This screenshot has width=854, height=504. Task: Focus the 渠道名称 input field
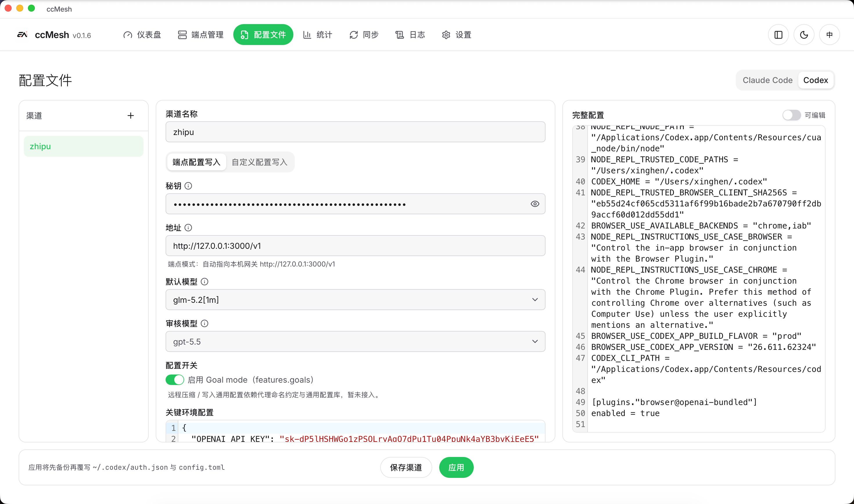(x=355, y=132)
